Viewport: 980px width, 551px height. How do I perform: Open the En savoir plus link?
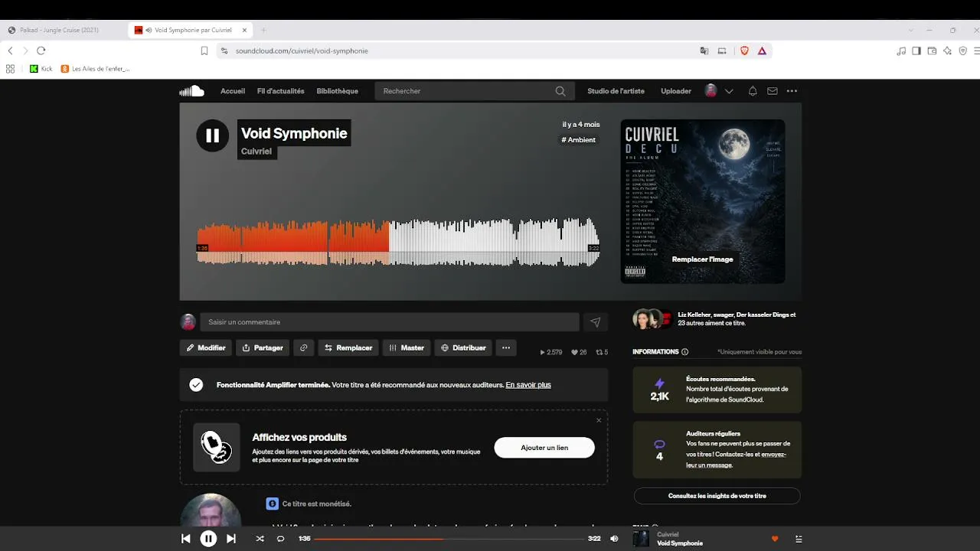pyautogui.click(x=528, y=385)
